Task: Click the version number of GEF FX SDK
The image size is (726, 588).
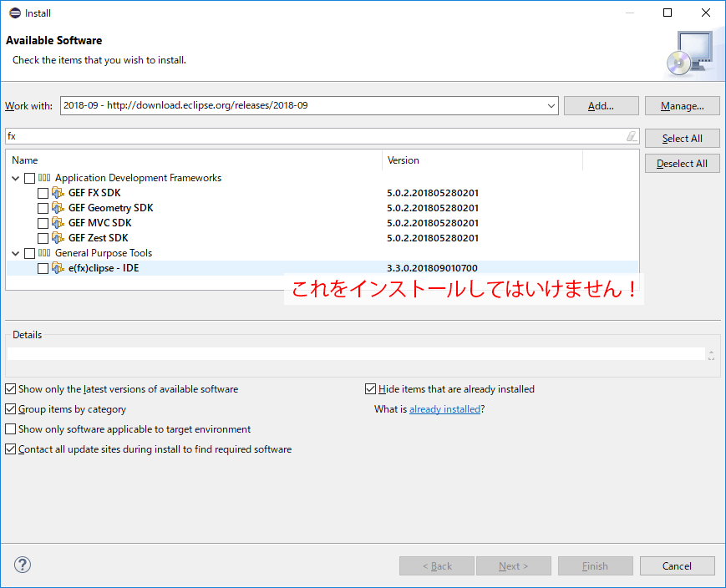Action: click(x=433, y=193)
